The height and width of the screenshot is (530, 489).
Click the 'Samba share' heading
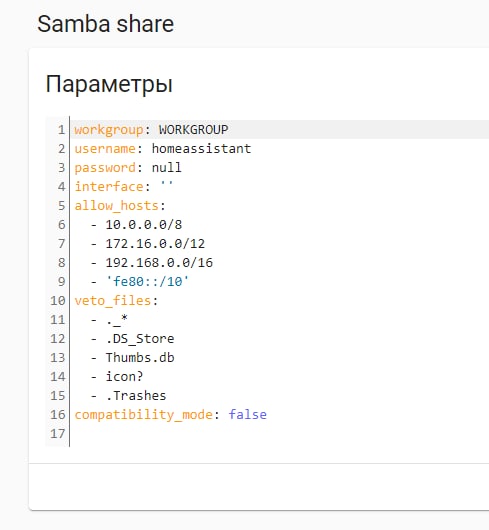pyautogui.click(x=105, y=24)
